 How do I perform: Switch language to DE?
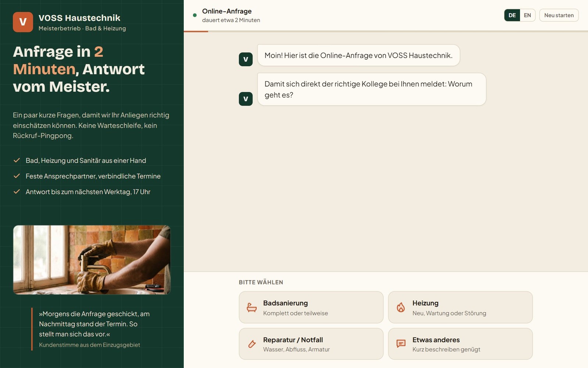click(x=512, y=15)
